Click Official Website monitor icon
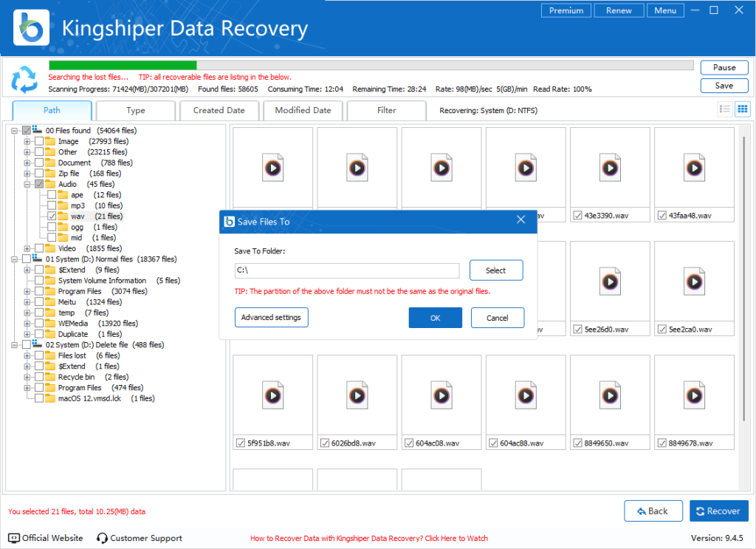This screenshot has height=549, width=756. (14, 538)
